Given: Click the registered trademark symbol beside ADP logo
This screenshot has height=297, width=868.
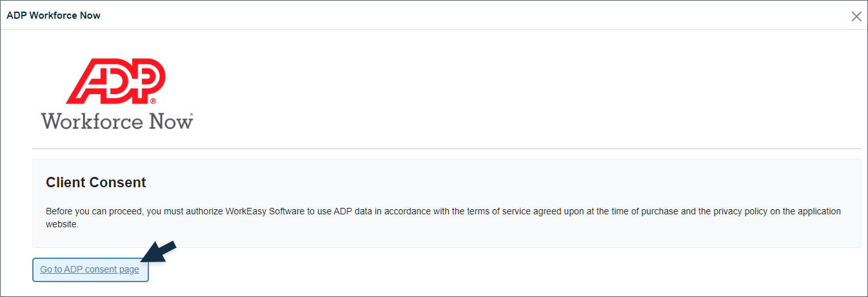Looking at the screenshot, I should click(153, 102).
